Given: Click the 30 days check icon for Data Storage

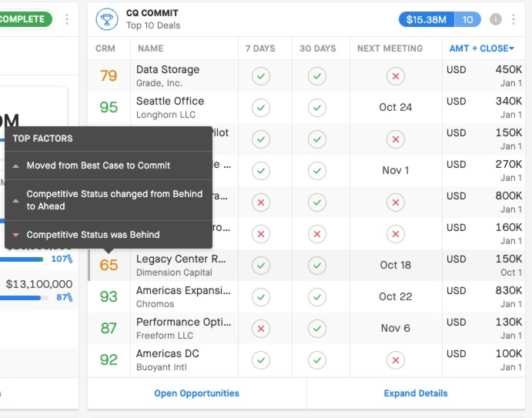Looking at the screenshot, I should [317, 76].
